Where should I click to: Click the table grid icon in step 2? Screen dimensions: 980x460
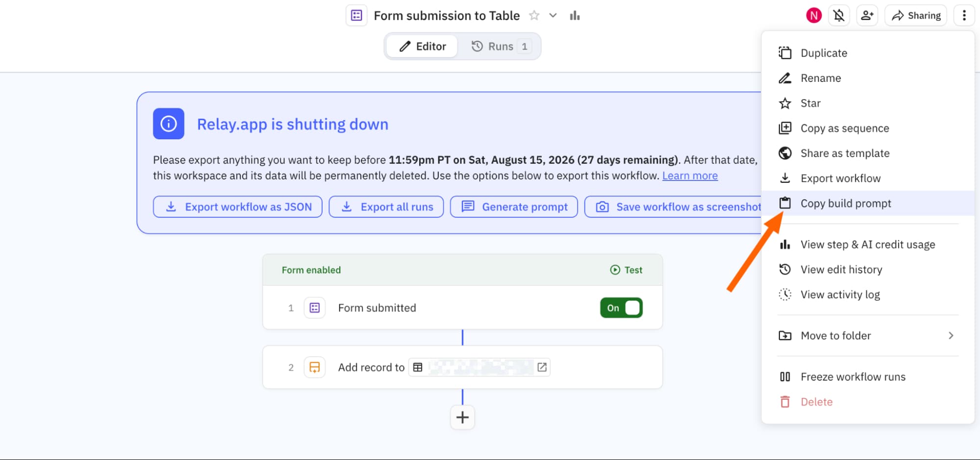(x=418, y=367)
